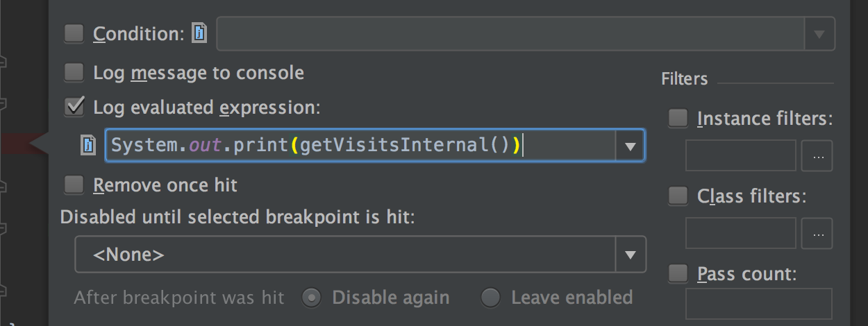Expand the evaluated expression history dropdown
868x326 pixels.
tap(630, 146)
